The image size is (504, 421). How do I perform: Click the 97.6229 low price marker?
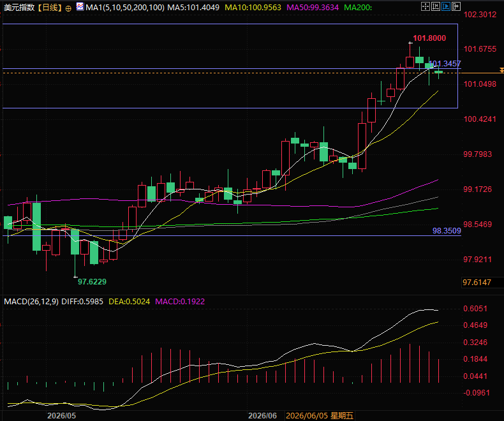[92, 282]
